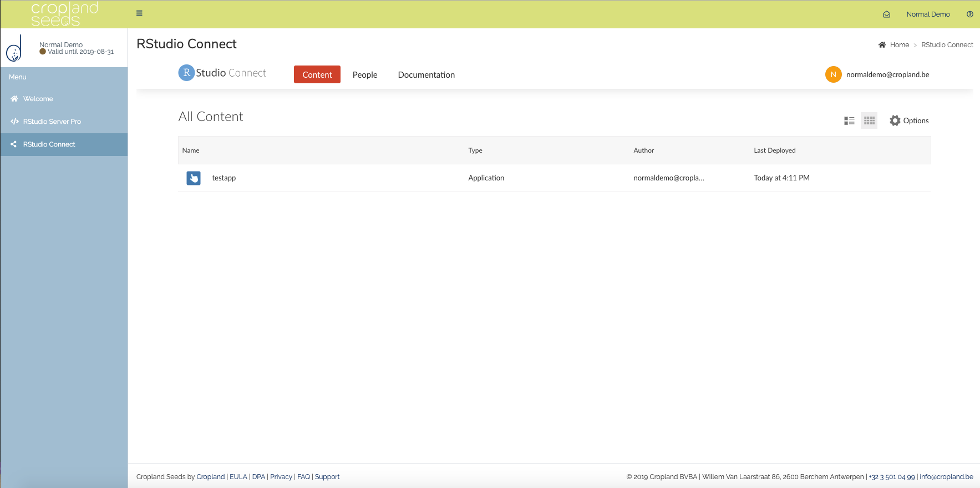Select Welcome in the sidebar menu
The image size is (980, 488).
(64, 99)
